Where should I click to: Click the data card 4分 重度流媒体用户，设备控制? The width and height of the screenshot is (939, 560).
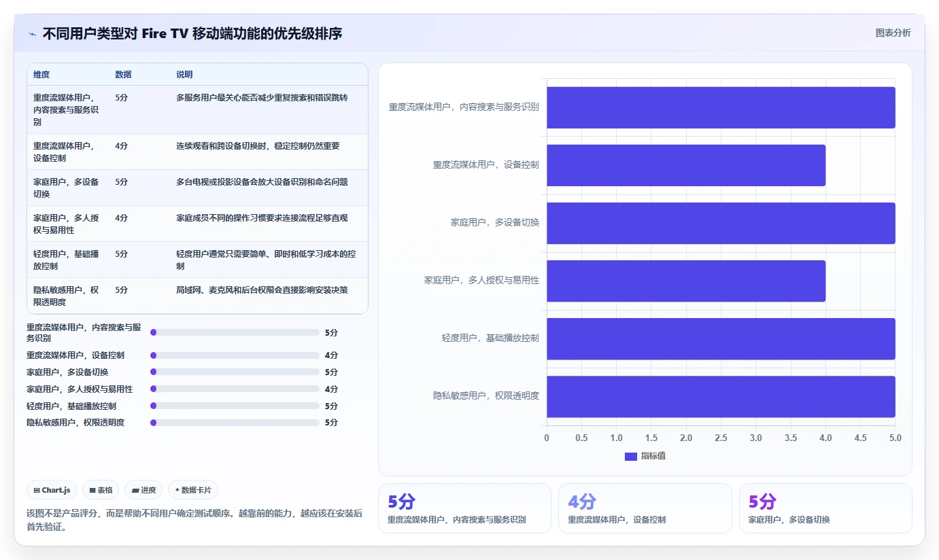coord(645,508)
